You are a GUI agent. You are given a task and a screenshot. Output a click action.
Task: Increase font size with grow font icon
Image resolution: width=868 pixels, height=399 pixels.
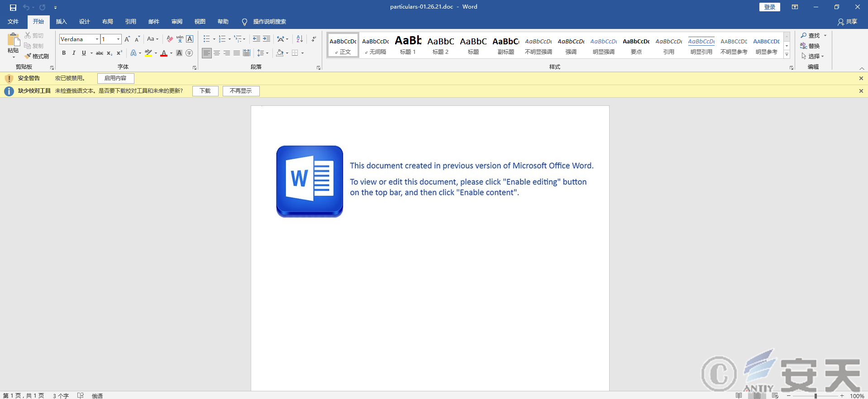click(x=127, y=39)
